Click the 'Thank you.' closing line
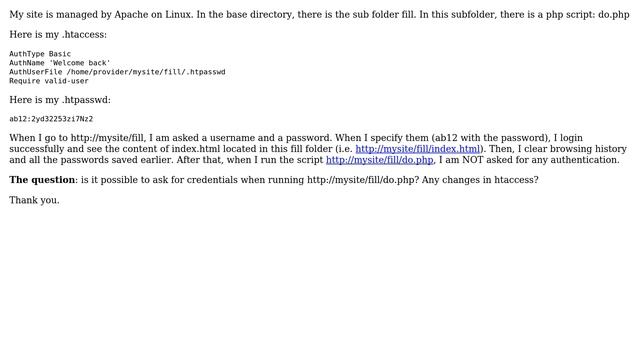The width and height of the screenshot is (640, 360). (34, 200)
